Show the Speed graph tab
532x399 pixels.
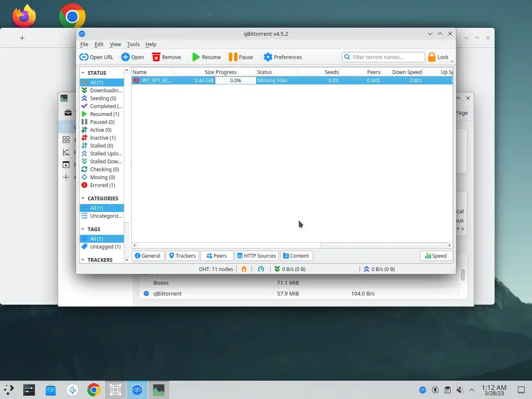[436, 256]
